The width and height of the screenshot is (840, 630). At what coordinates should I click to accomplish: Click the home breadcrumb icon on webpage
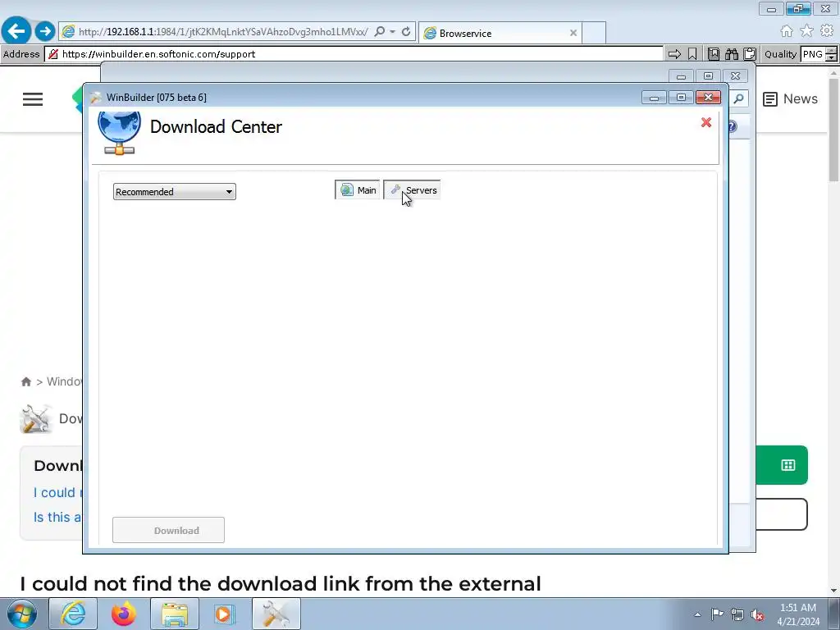(x=26, y=381)
